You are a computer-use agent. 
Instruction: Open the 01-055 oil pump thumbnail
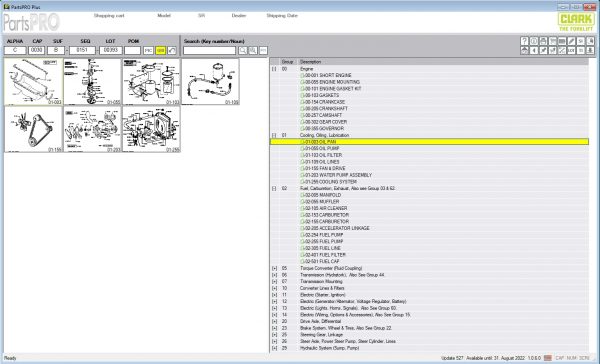(x=92, y=82)
